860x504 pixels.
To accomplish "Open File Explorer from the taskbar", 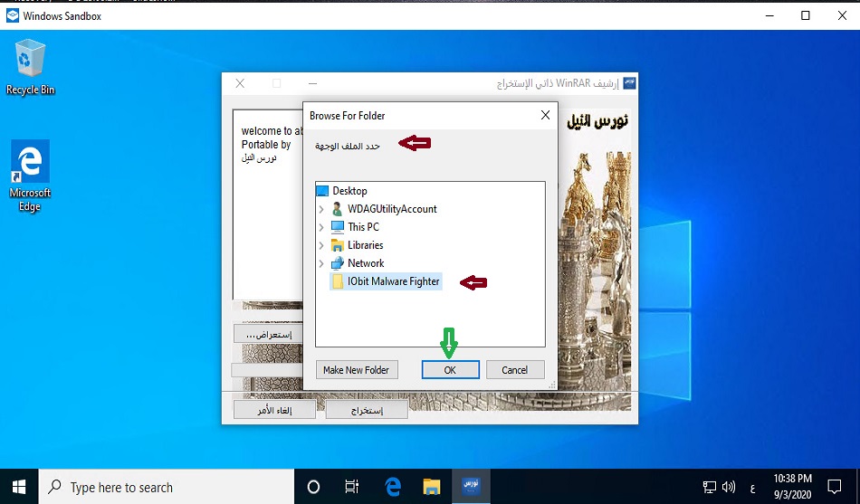I will (x=432, y=487).
